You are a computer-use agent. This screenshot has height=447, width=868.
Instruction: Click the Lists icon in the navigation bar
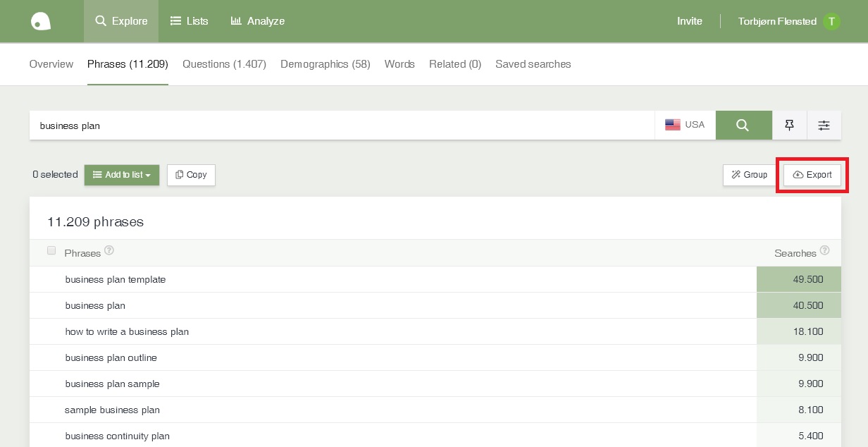(x=175, y=21)
